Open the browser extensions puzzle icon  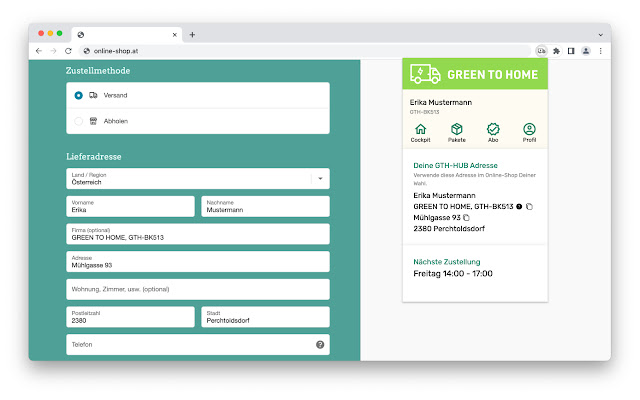tap(556, 51)
